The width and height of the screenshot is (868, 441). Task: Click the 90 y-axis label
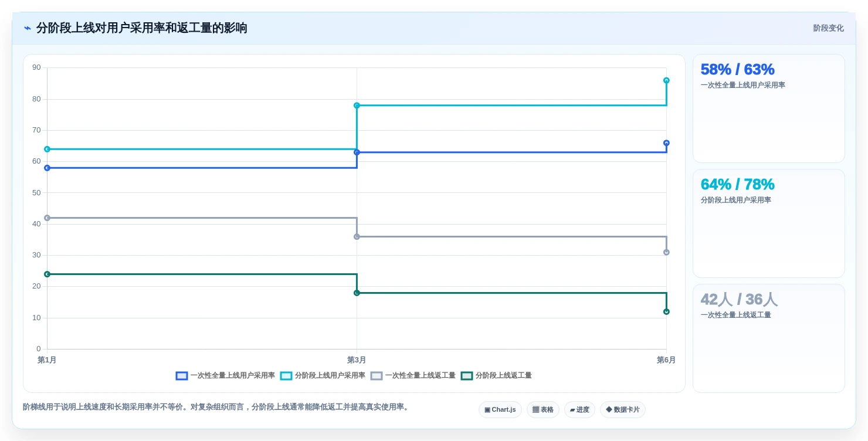point(37,67)
